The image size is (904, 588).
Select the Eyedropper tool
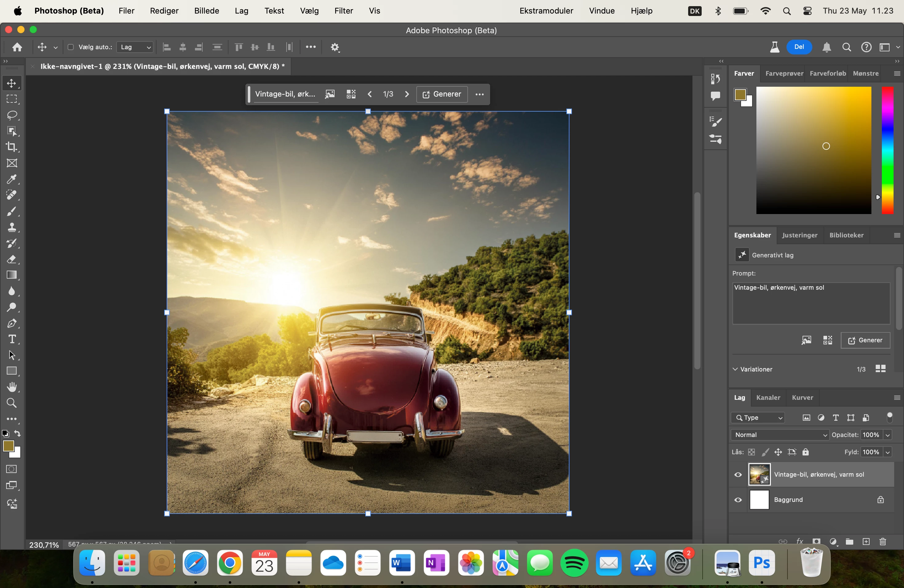pyautogui.click(x=12, y=179)
